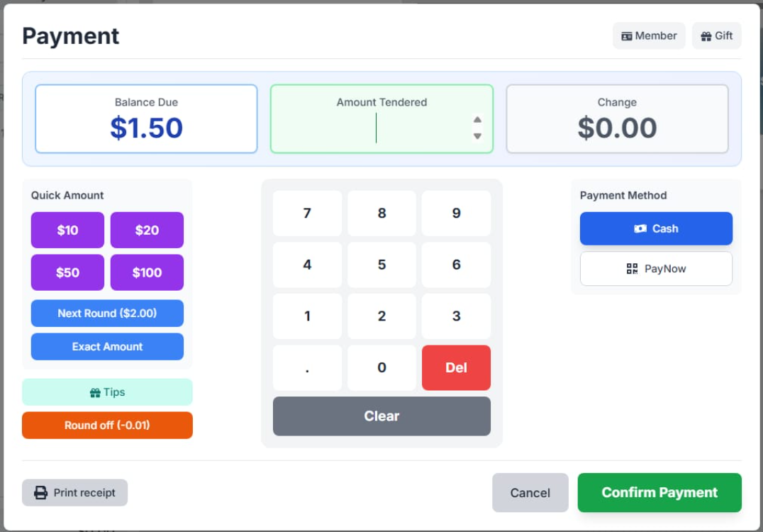The height and width of the screenshot is (532, 763).
Task: Apply quick amount of $50
Action: pyautogui.click(x=67, y=272)
